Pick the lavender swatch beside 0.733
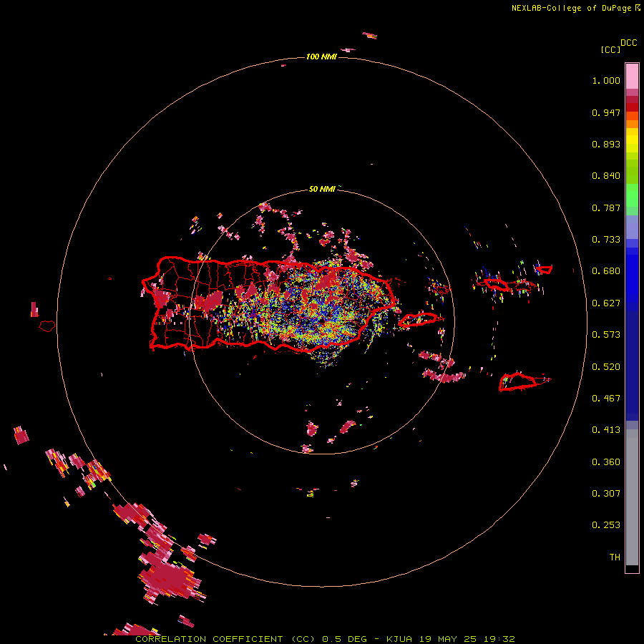The width and height of the screenshot is (644, 644). pos(632,227)
